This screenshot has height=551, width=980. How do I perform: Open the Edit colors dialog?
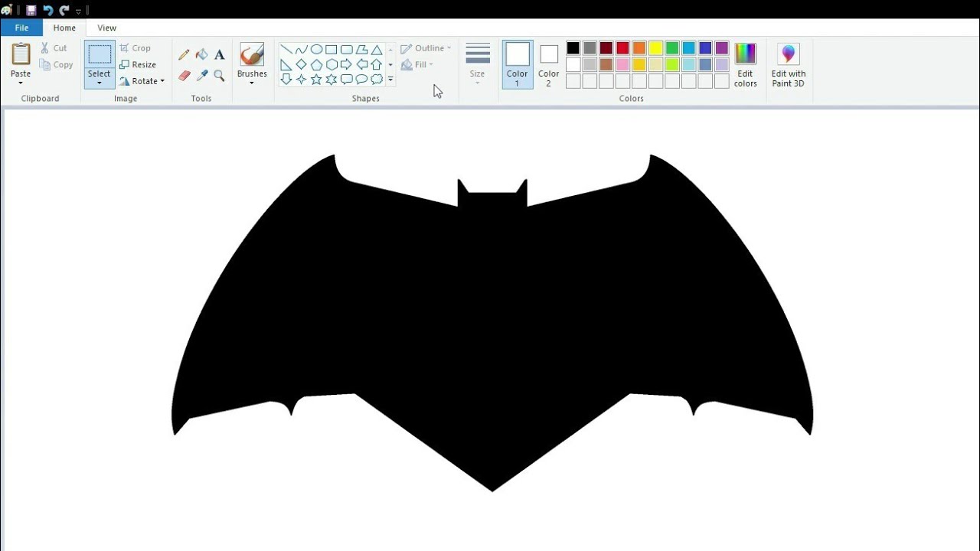(745, 66)
